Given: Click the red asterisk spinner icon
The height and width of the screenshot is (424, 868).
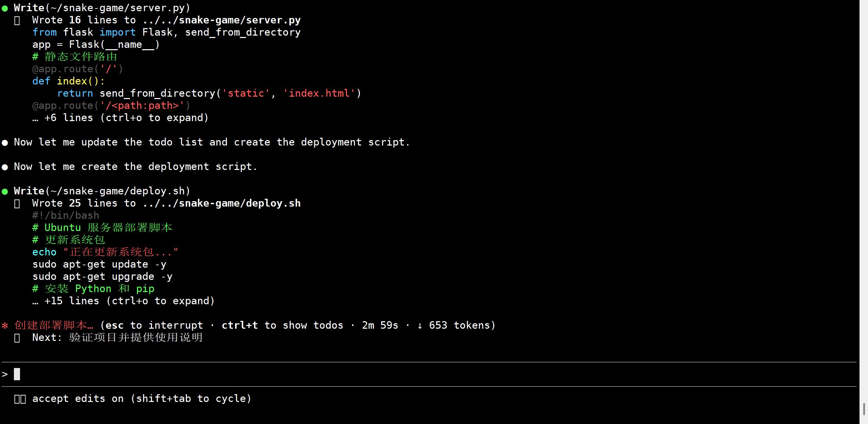Looking at the screenshot, I should pos(5,326).
